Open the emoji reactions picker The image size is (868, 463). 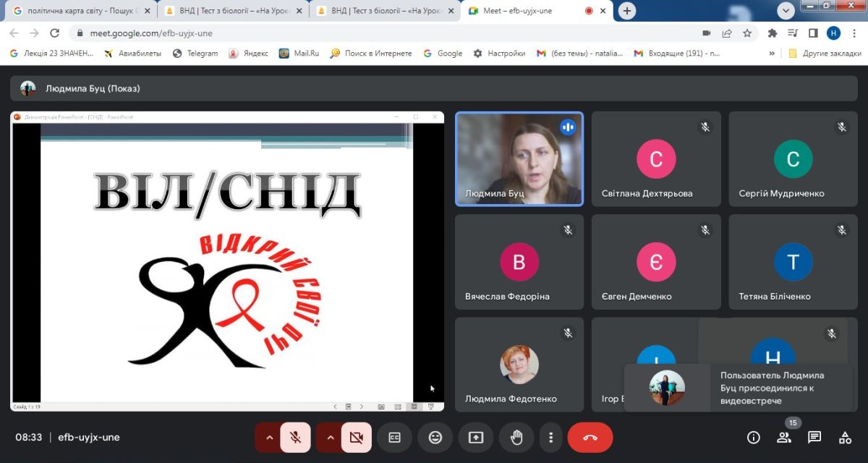coord(435,438)
